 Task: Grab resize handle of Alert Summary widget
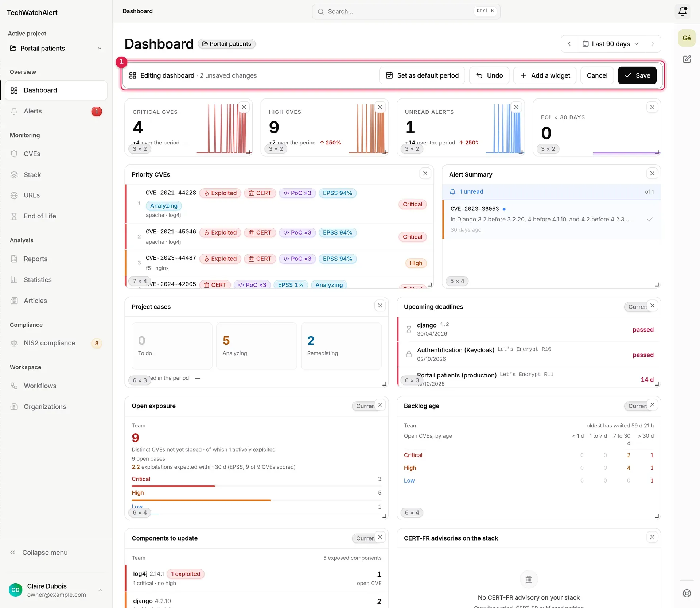click(x=657, y=284)
